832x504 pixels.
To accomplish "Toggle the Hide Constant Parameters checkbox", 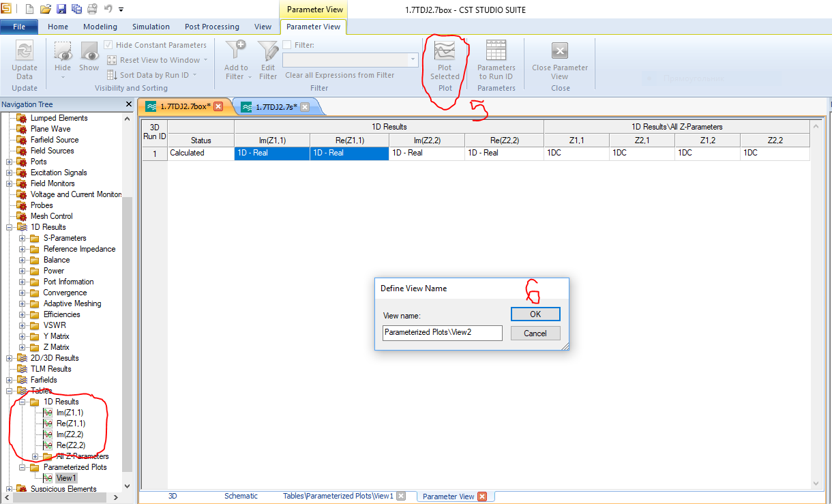I will point(109,45).
